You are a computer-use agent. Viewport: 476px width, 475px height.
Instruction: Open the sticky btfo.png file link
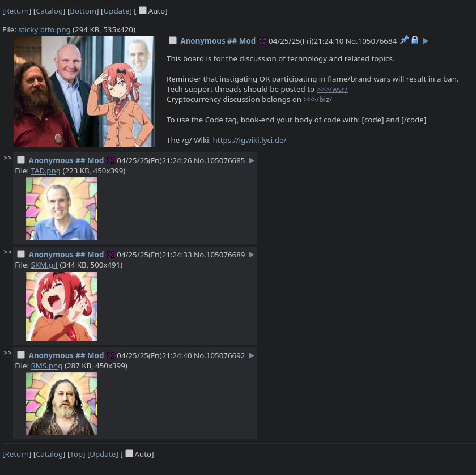[x=44, y=30]
